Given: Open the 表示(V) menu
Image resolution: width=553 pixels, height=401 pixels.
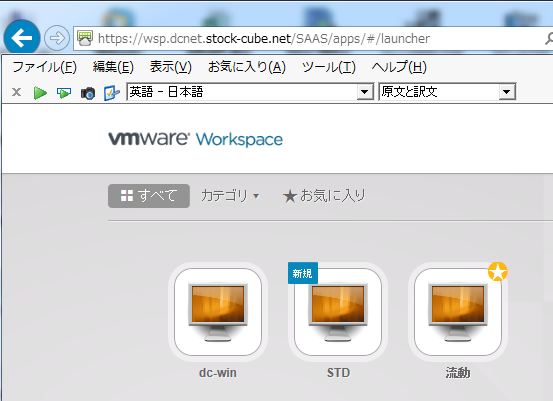Looking at the screenshot, I should [x=171, y=67].
